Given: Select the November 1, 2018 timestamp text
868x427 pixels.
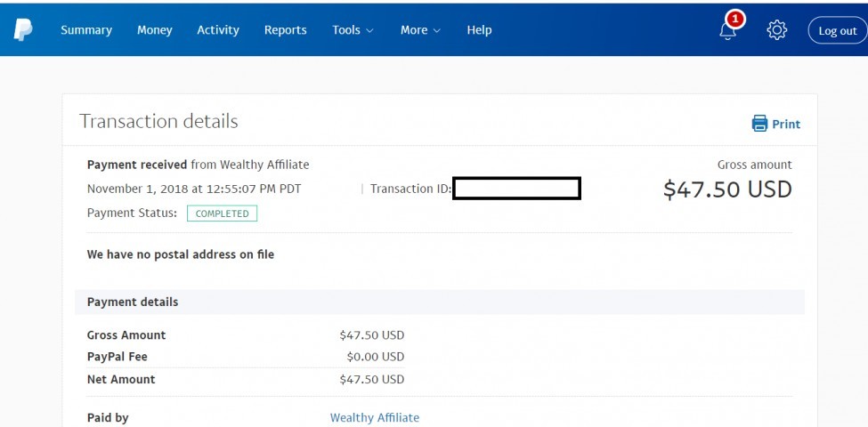Looking at the screenshot, I should (x=194, y=189).
